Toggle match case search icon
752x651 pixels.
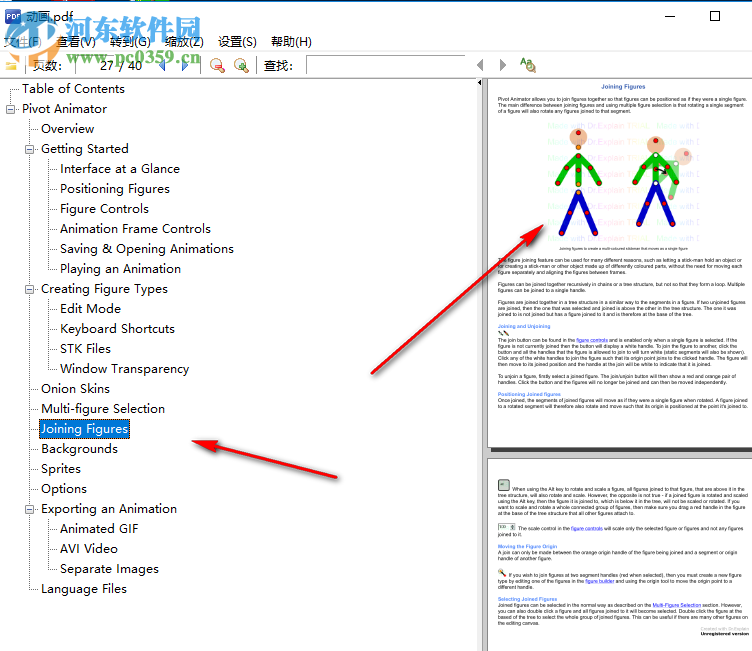528,65
